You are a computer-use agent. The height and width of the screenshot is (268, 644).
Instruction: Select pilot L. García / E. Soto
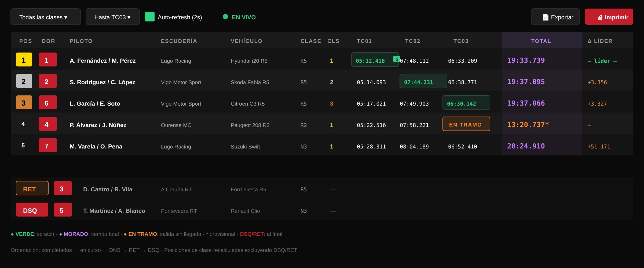(95, 104)
